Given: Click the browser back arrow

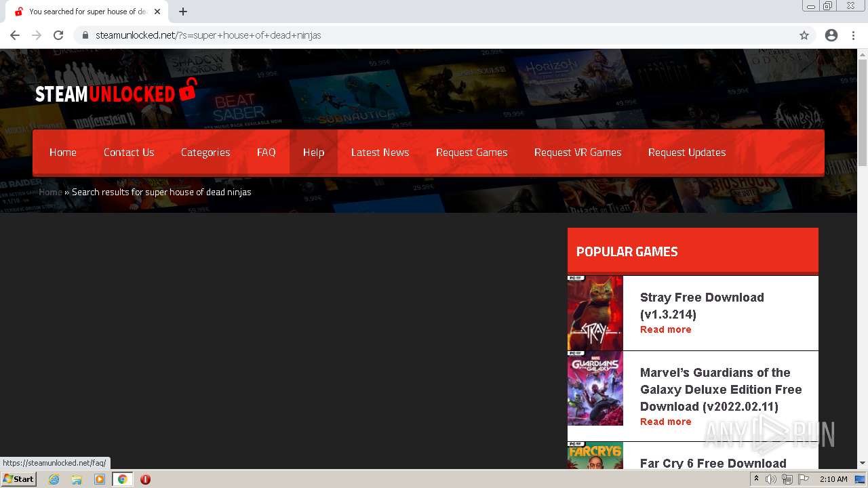Looking at the screenshot, I should [15, 35].
